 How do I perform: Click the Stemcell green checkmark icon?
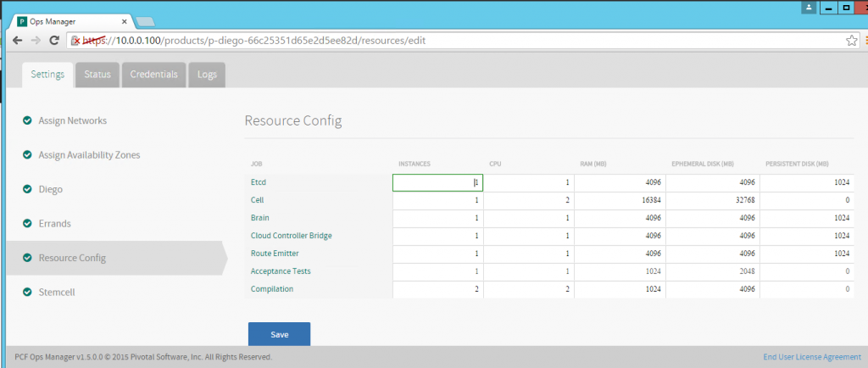coord(26,293)
